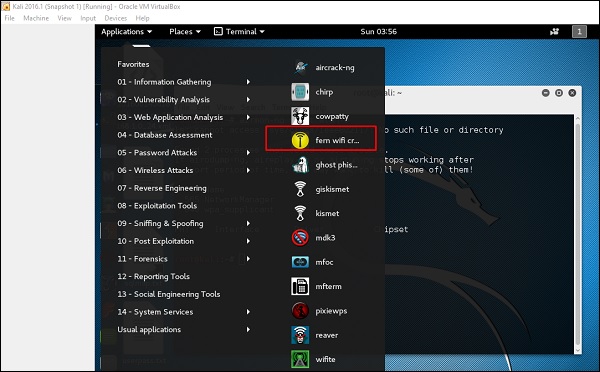Launch giskismet from its antenna icon

(x=300, y=189)
